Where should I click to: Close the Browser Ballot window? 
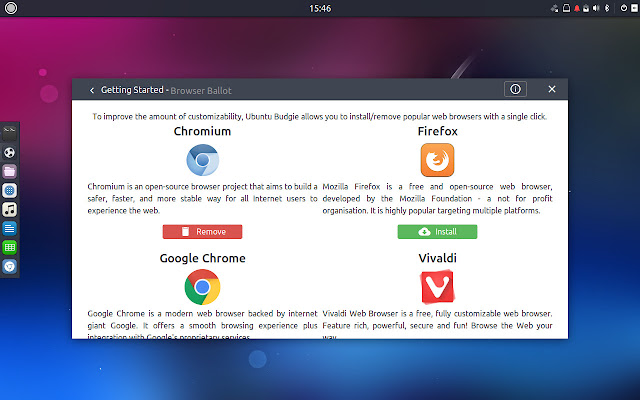(x=552, y=89)
